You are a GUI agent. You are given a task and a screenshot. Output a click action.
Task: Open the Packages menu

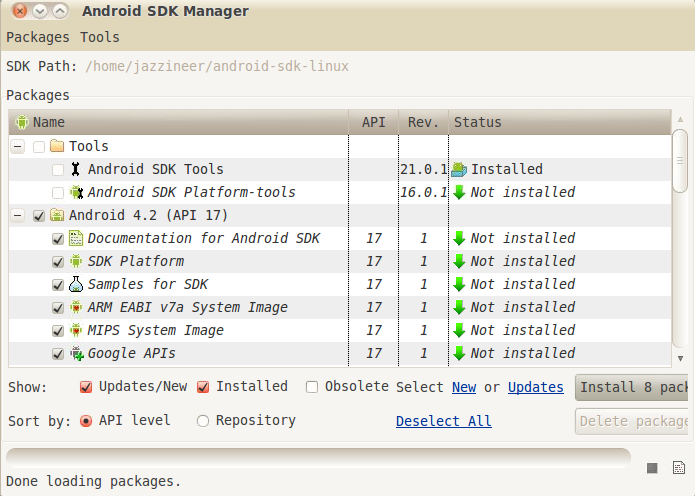pyautogui.click(x=38, y=37)
